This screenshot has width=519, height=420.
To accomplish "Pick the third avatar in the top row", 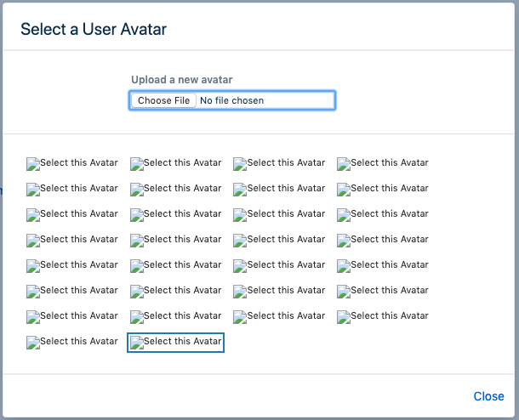I will (x=279, y=163).
